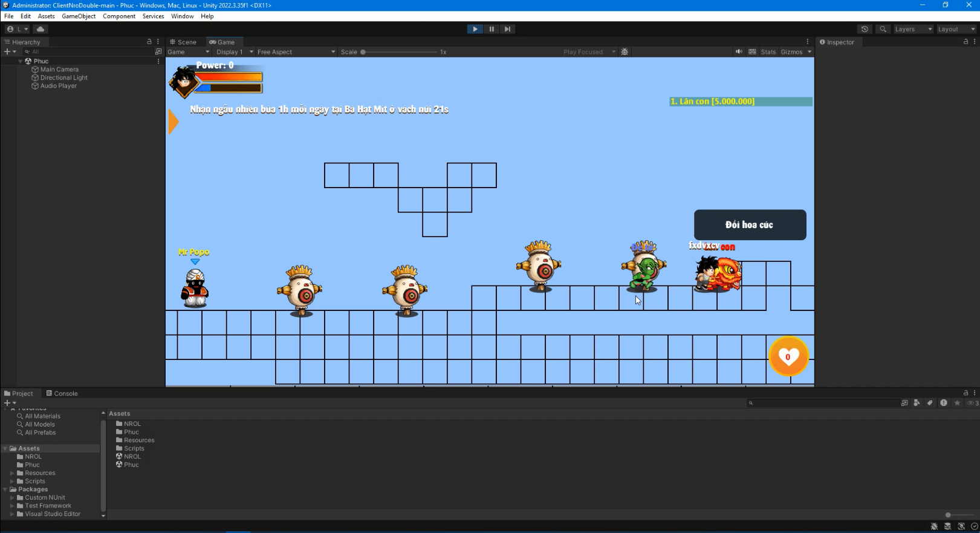The image size is (980, 533).
Task: Open Play Focused dropdown
Action: [589, 52]
